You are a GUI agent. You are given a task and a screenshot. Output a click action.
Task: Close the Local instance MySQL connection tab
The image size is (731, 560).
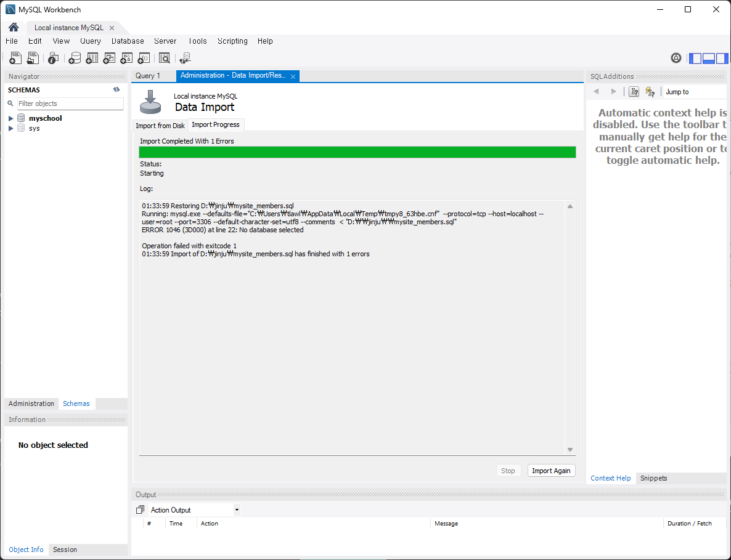coord(112,28)
